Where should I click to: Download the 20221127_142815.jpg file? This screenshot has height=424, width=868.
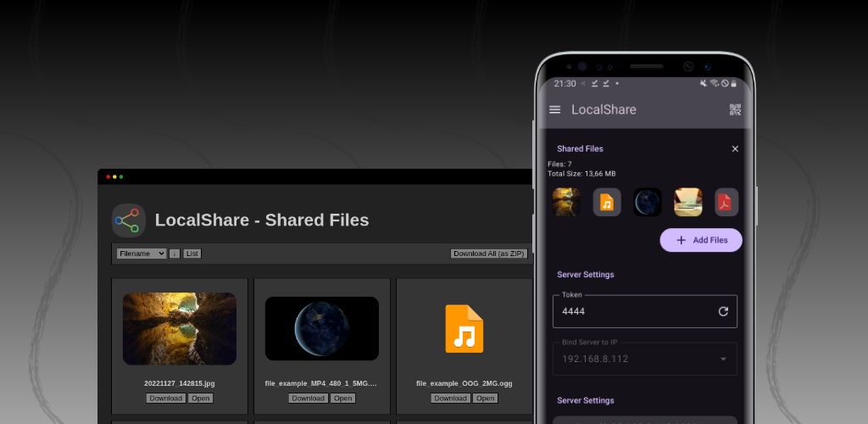(x=165, y=399)
